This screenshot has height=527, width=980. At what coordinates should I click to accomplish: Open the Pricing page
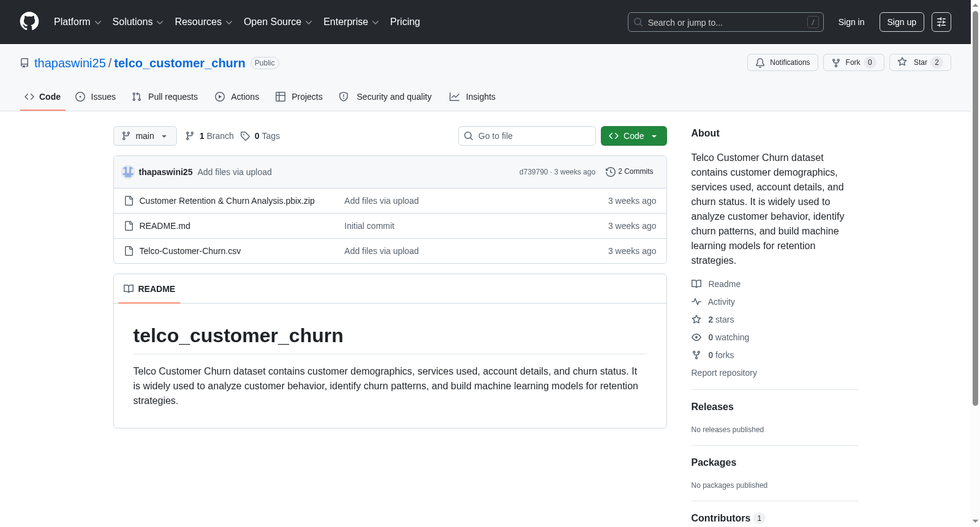click(x=405, y=22)
